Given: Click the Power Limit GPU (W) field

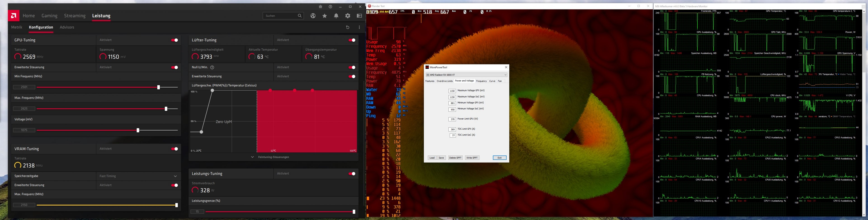Looking at the screenshot, I should click(x=452, y=119).
